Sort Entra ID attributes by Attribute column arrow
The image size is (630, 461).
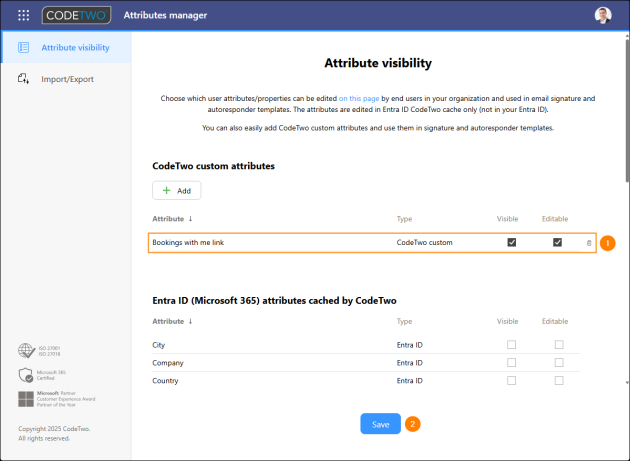[x=190, y=321]
